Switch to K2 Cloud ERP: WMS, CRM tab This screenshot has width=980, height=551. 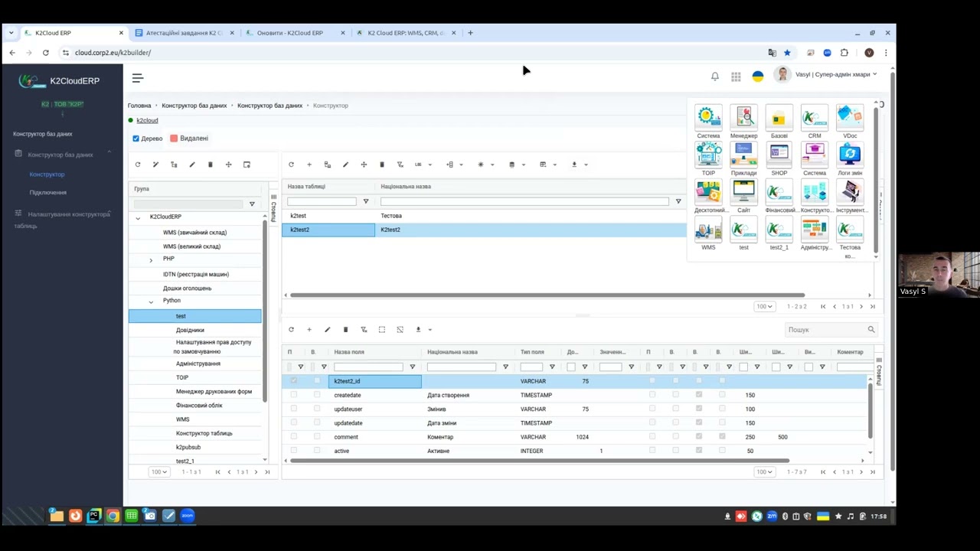406,33
